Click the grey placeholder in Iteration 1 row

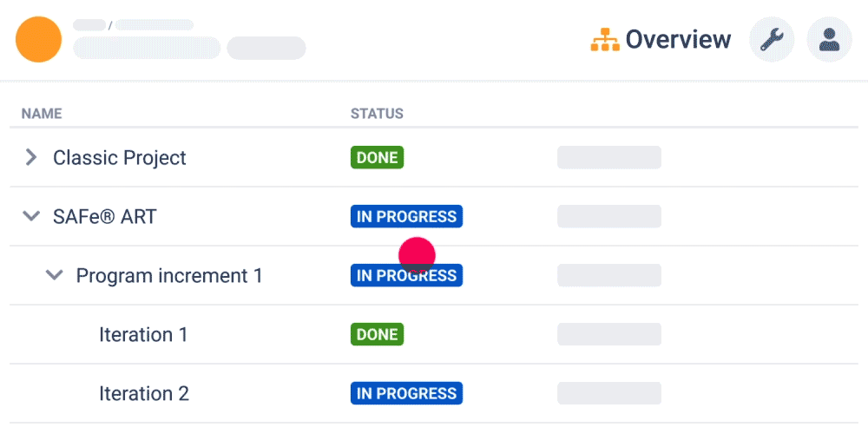tap(609, 334)
